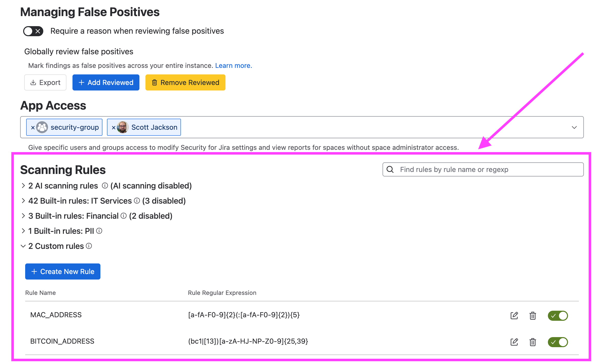
Task: Click the info icon next to Custom rules
Action: [89, 246]
